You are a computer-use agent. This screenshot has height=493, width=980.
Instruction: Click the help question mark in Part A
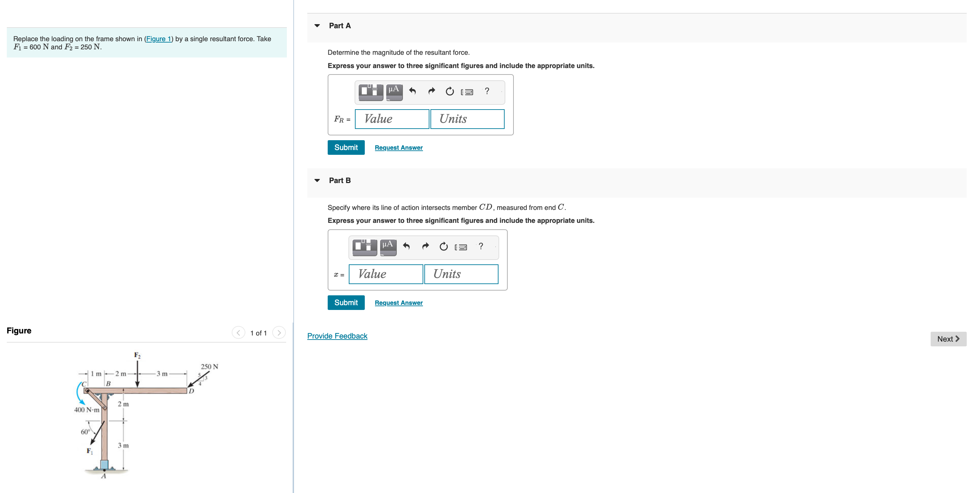tap(487, 91)
